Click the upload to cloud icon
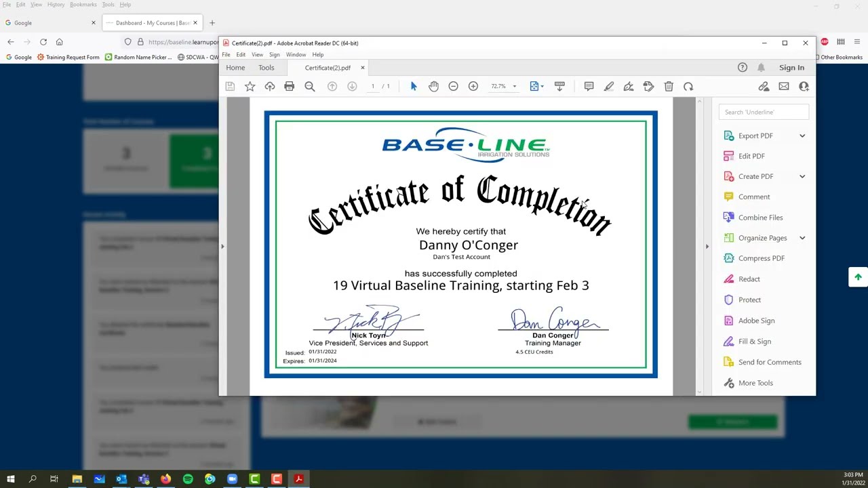Image resolution: width=868 pixels, height=488 pixels. click(270, 87)
